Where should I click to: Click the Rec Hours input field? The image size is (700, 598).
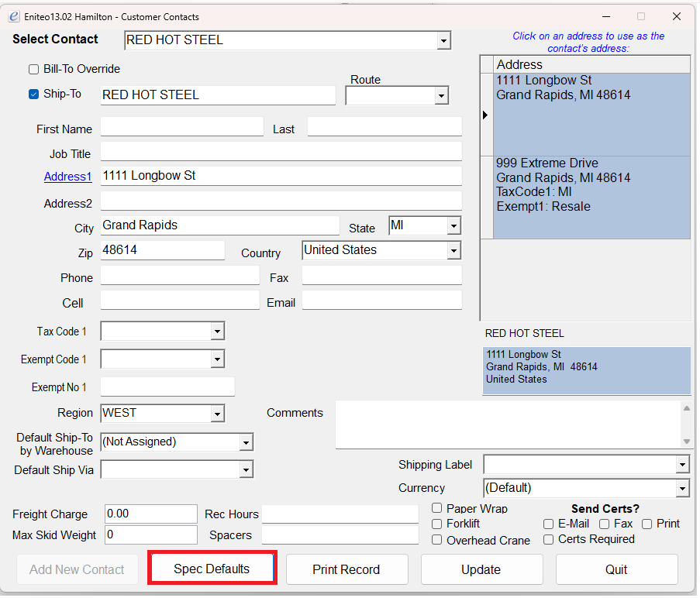click(x=340, y=514)
